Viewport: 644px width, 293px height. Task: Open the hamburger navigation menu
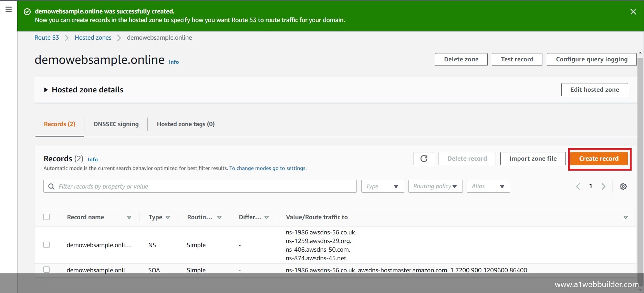pos(9,9)
